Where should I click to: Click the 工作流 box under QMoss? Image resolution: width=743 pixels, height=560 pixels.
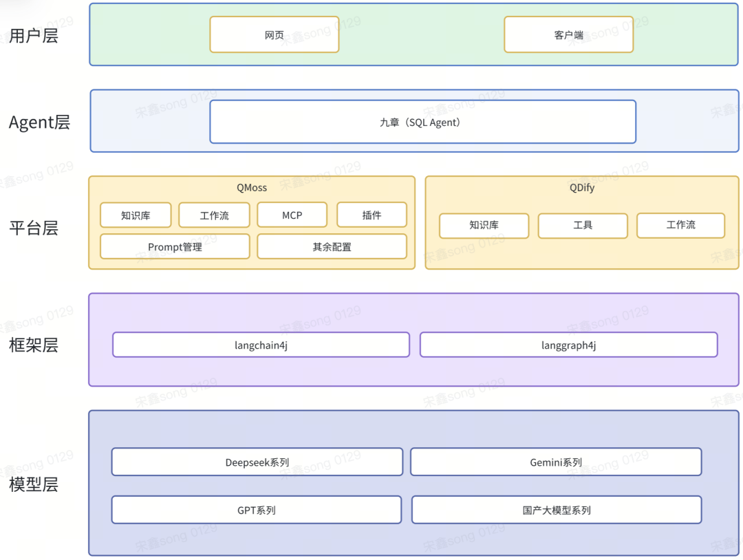214,215
